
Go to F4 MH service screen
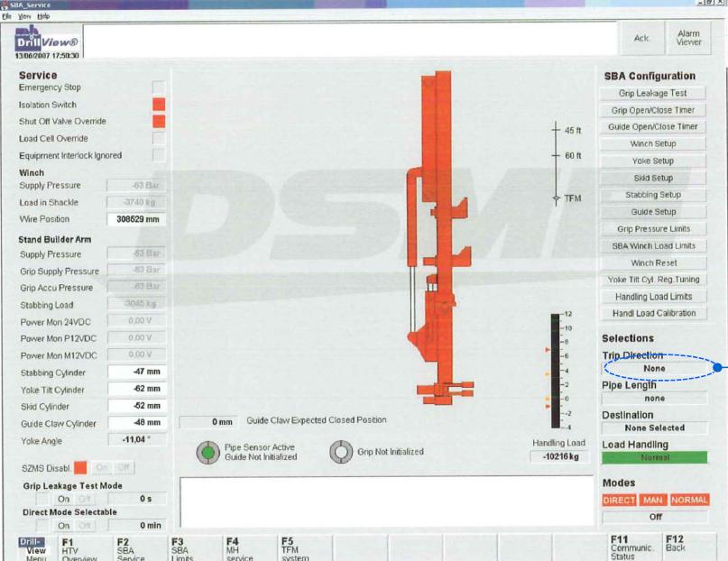249,549
